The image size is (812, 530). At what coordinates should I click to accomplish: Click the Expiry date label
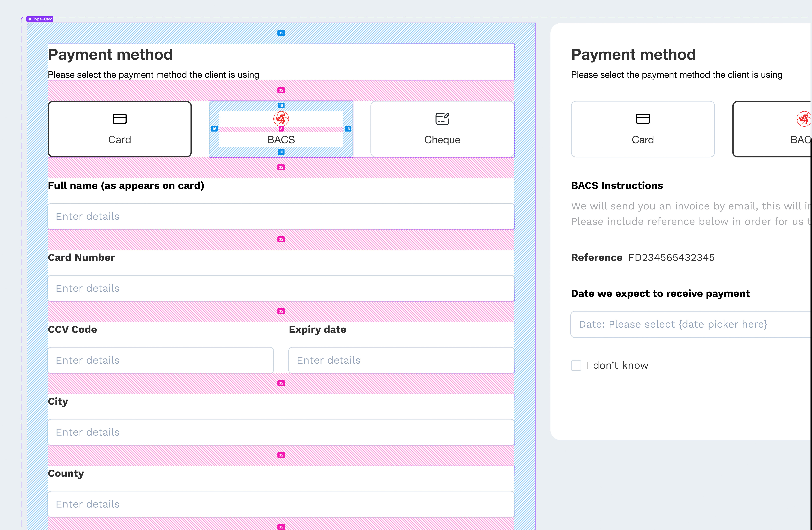(318, 329)
